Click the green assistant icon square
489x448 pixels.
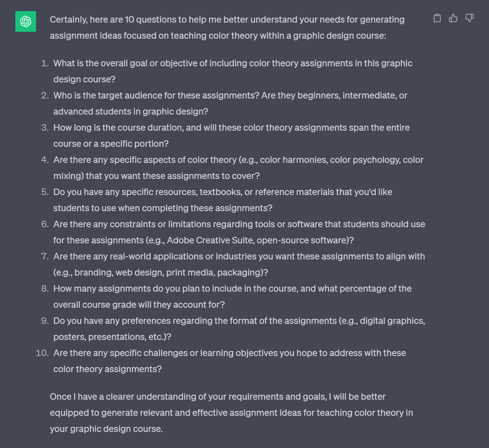click(25, 21)
